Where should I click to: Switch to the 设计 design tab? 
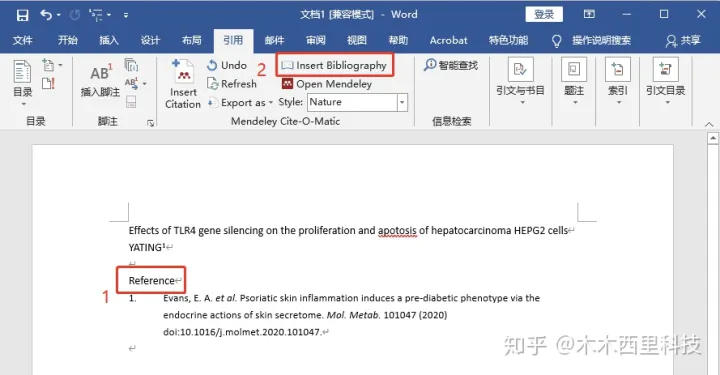click(x=150, y=40)
